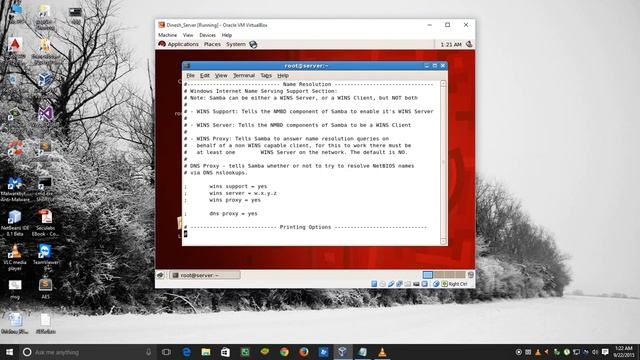
Task: Open VLC from the taskbar
Action: click(382, 352)
